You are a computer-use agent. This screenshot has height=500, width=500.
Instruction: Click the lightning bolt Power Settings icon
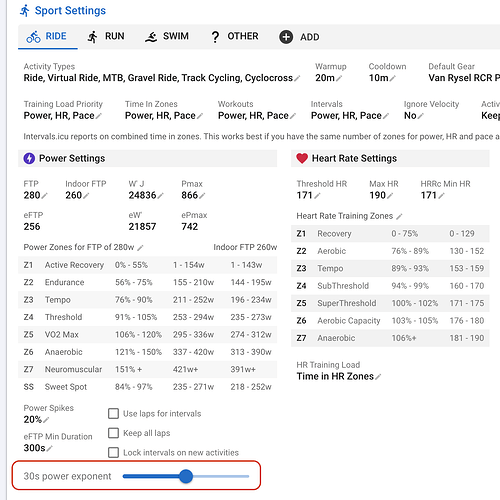click(29, 158)
